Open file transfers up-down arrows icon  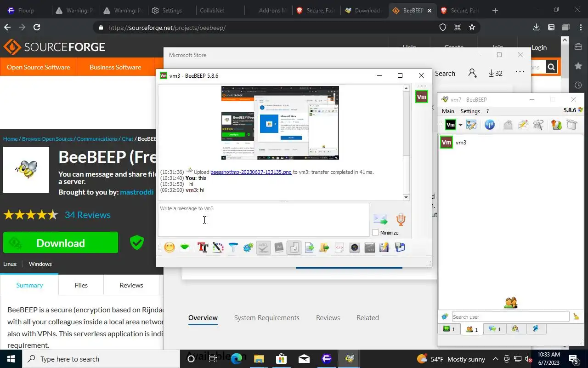557,125
